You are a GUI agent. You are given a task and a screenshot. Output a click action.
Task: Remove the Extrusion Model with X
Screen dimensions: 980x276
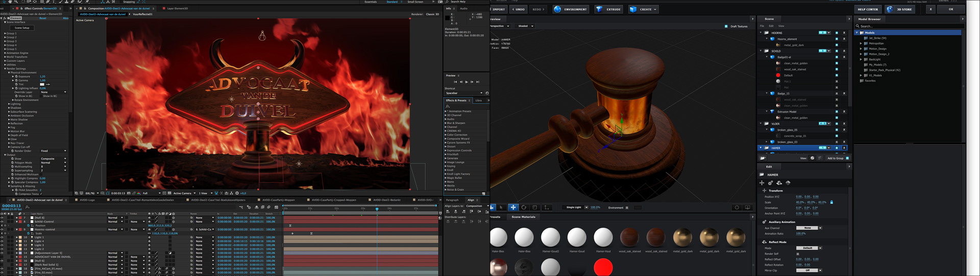(x=844, y=111)
